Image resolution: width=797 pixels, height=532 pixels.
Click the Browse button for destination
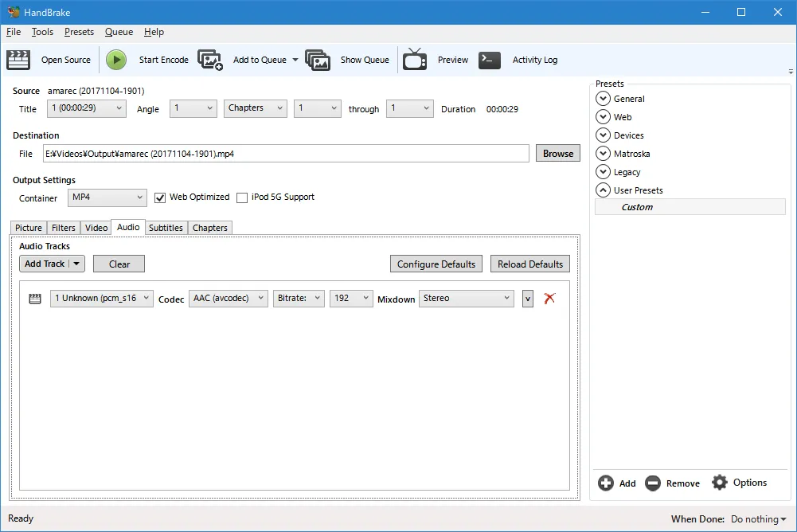[x=557, y=154]
